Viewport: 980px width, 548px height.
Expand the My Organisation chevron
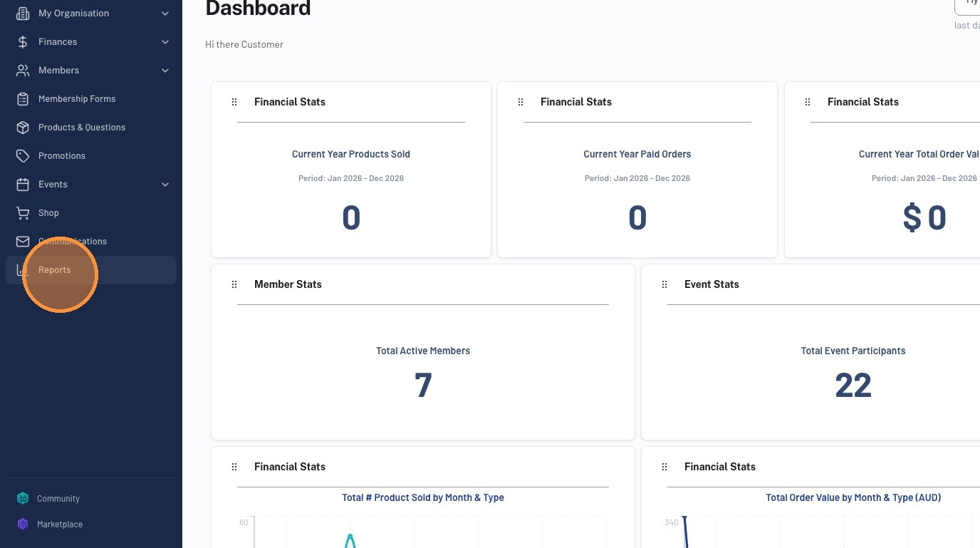[x=165, y=14]
